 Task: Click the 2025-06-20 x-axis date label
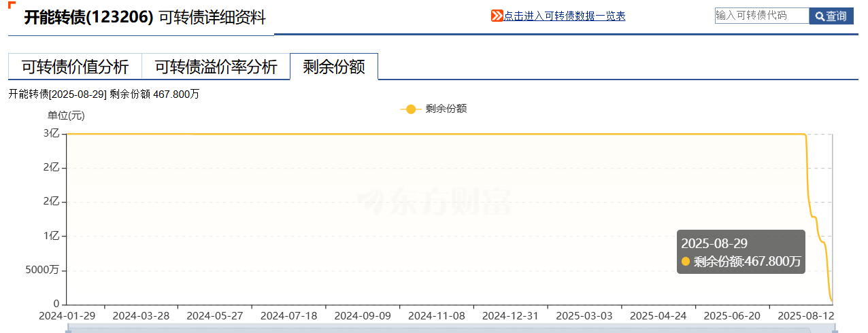(732, 316)
